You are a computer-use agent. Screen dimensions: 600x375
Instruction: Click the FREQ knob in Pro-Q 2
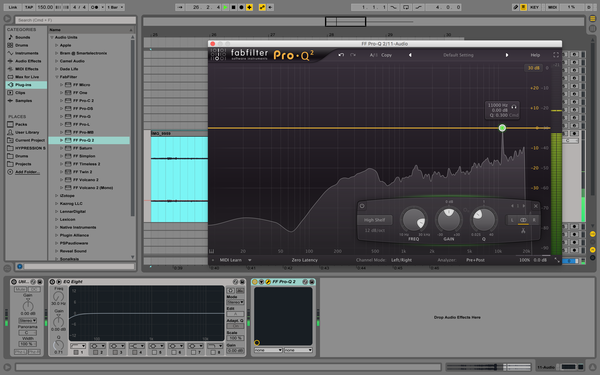413,220
